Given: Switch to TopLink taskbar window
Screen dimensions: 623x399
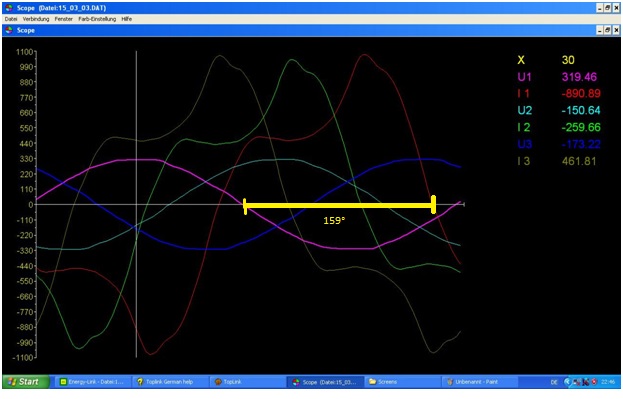Looking at the screenshot, I should point(247,382).
